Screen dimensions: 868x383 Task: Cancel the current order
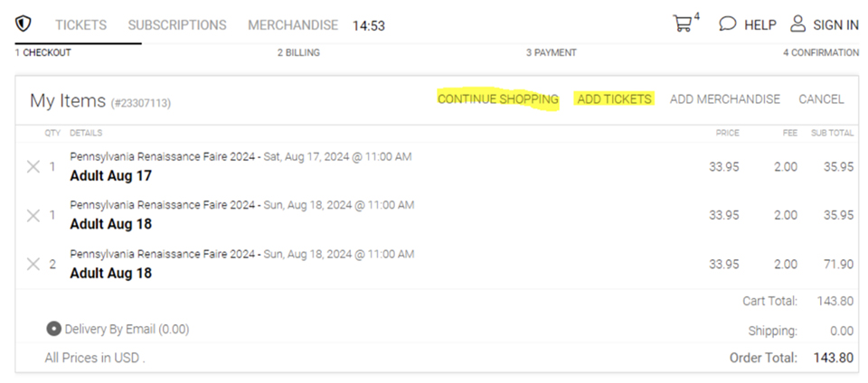(x=821, y=99)
